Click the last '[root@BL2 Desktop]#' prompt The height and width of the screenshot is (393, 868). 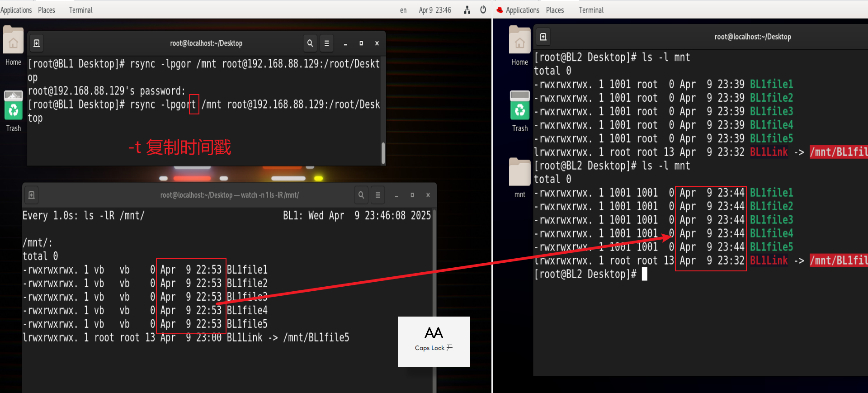point(585,275)
